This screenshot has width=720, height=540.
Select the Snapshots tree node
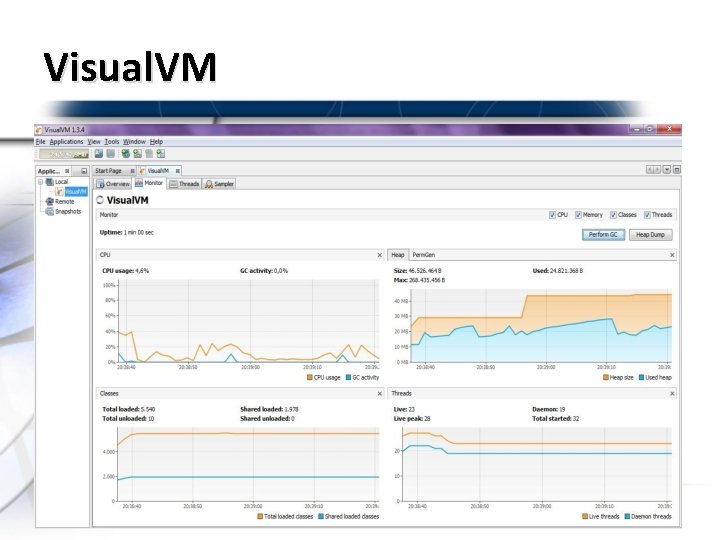pos(68,212)
